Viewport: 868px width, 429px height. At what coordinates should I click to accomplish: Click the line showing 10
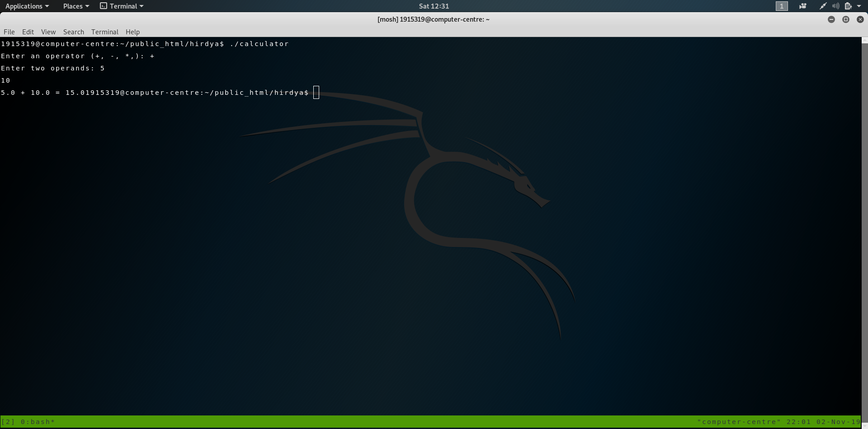tap(5, 80)
